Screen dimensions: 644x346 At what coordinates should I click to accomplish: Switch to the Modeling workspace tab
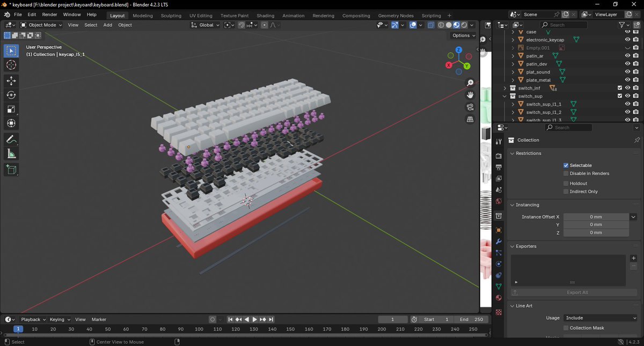(x=143, y=16)
